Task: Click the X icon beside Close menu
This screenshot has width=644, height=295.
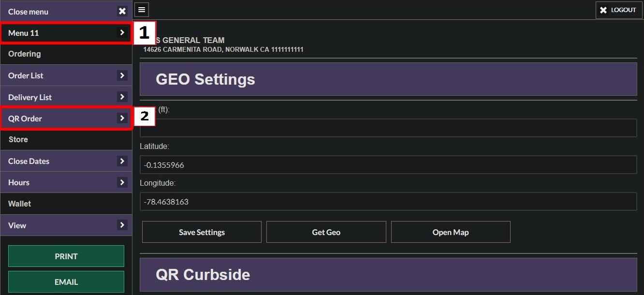Action: click(122, 11)
